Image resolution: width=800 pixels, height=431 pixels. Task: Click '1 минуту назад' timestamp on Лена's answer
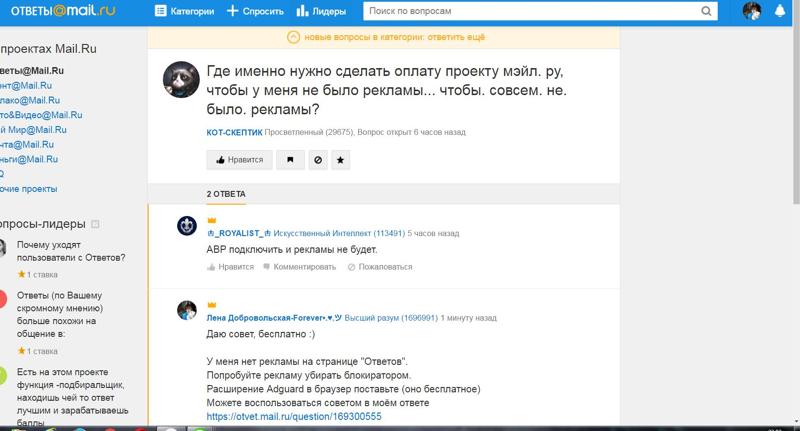[x=468, y=318]
